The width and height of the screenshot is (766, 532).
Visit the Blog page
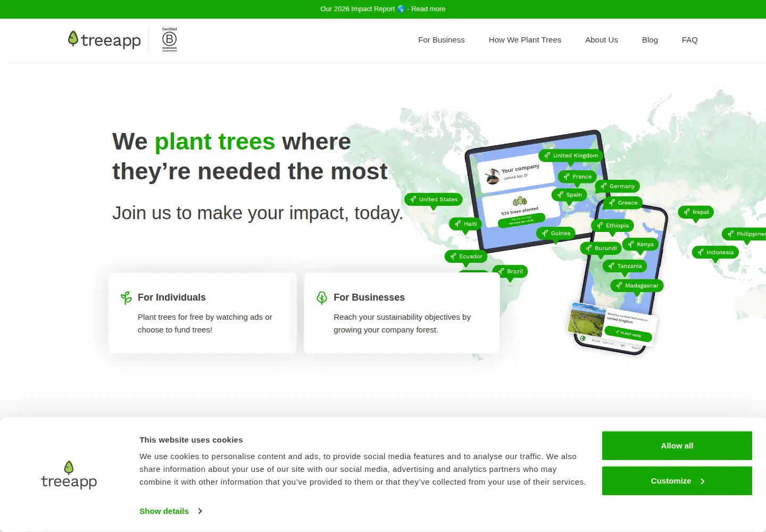click(650, 40)
